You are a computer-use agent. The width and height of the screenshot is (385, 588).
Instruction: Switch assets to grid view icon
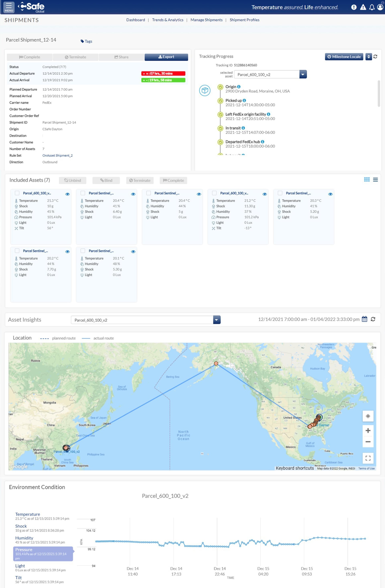367,180
